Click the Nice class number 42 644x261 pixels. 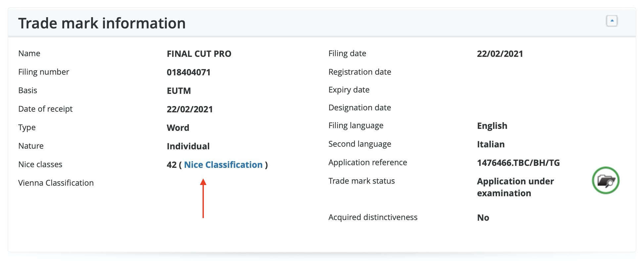point(171,165)
